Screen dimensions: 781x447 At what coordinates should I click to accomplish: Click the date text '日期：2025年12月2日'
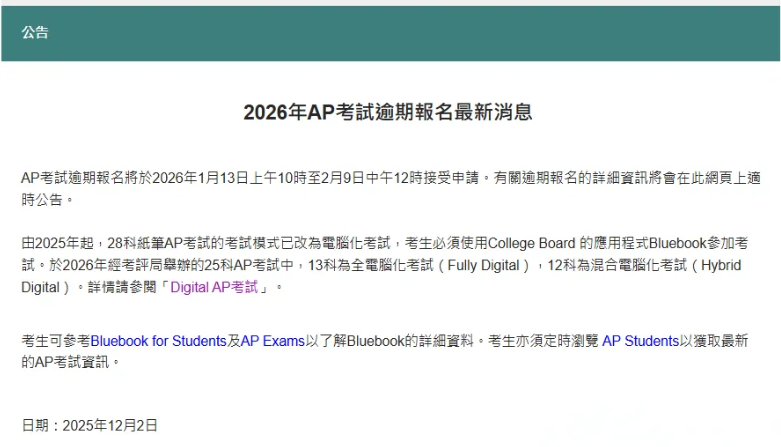pos(90,426)
